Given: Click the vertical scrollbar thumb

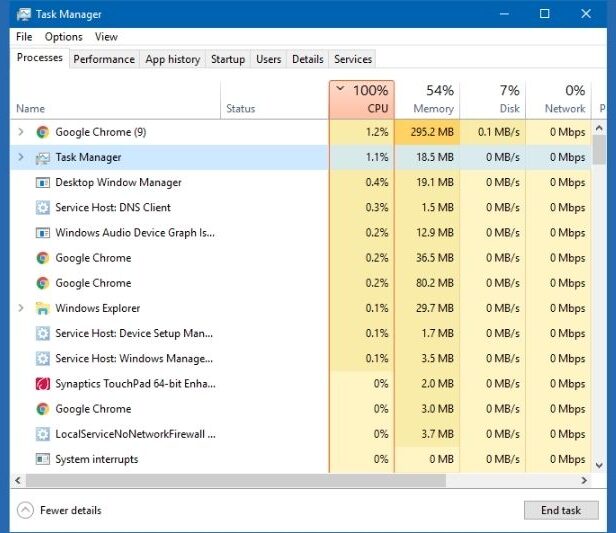Looking at the screenshot, I should [599, 149].
